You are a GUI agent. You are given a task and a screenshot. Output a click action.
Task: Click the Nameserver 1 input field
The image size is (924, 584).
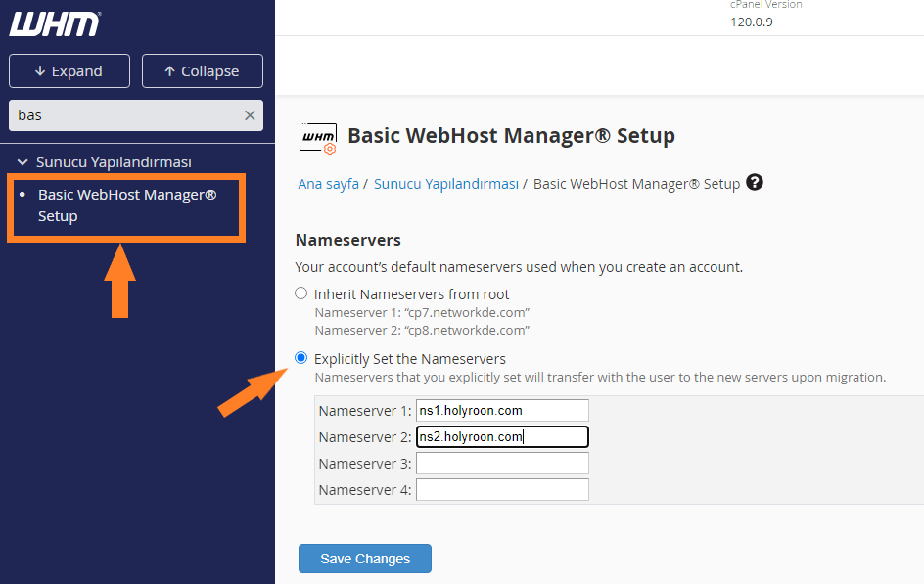pos(502,410)
